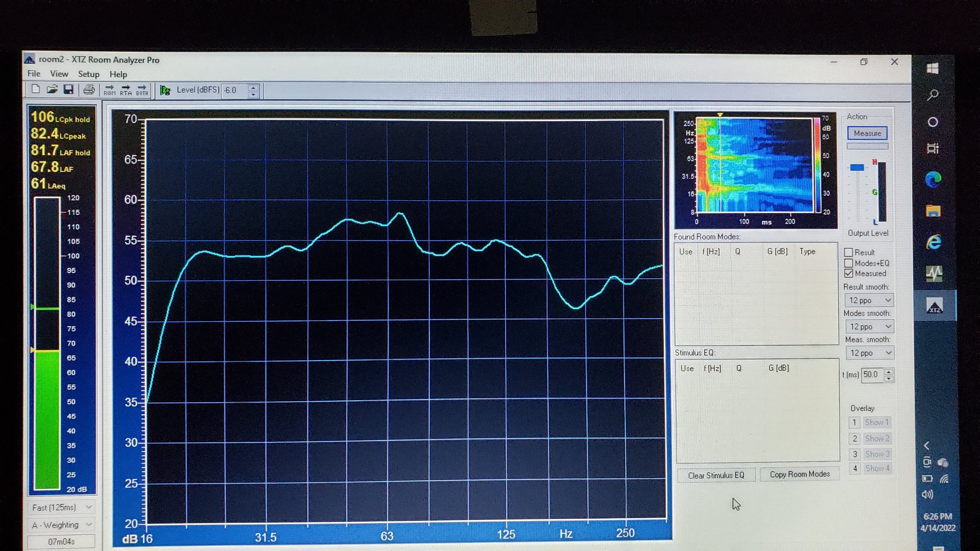
Task: Open Meas. smooth 12 ppo dropdown
Action: pos(870,353)
